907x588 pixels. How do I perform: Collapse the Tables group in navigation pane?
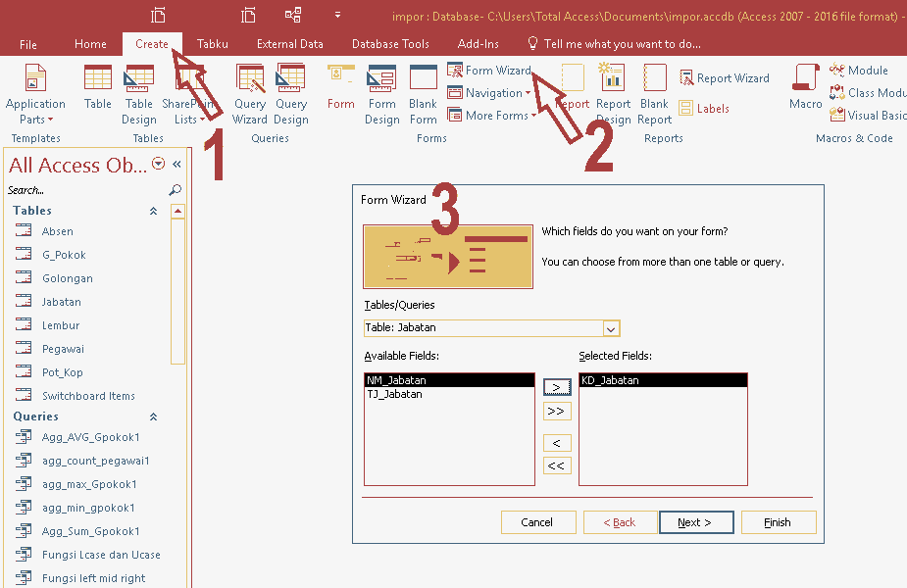click(x=153, y=210)
